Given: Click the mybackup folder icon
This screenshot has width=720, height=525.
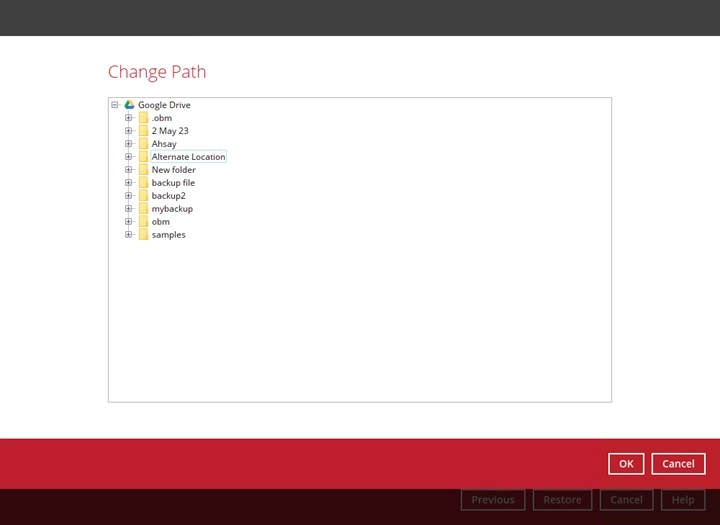Looking at the screenshot, I should pos(143,209).
